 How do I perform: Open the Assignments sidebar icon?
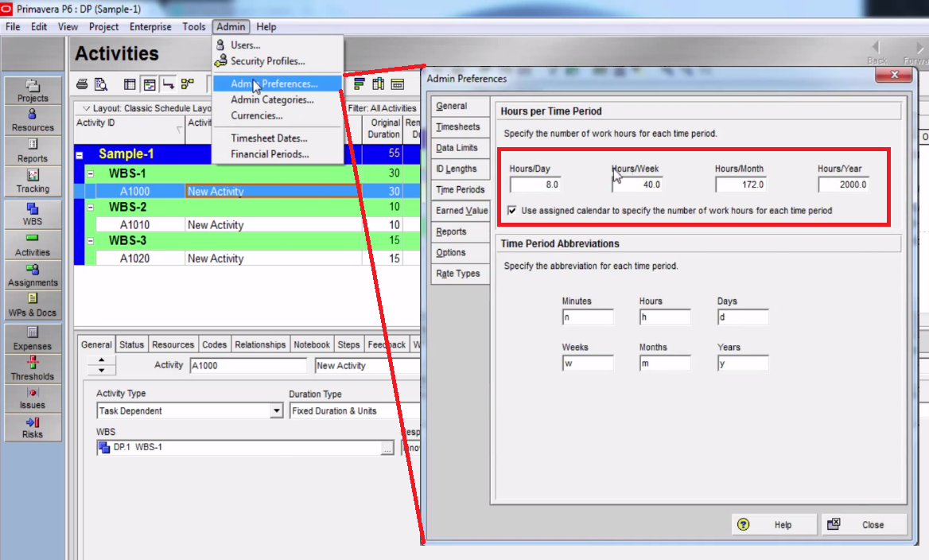(x=33, y=275)
